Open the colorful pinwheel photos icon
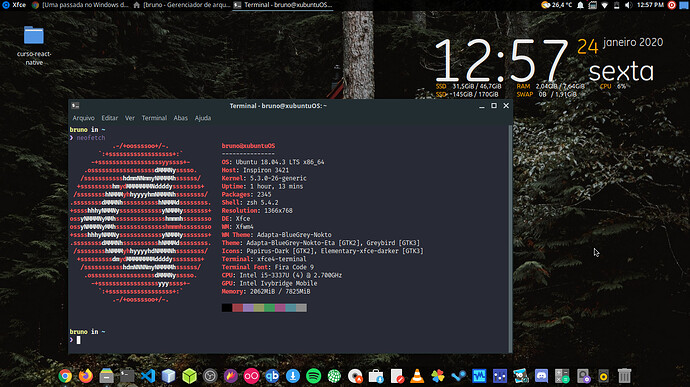 438,376
